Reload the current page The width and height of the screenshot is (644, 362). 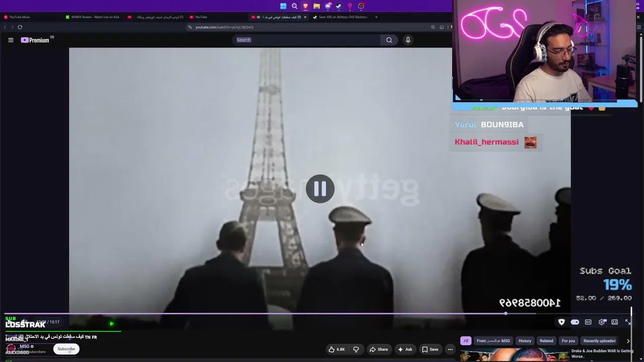click(20, 27)
